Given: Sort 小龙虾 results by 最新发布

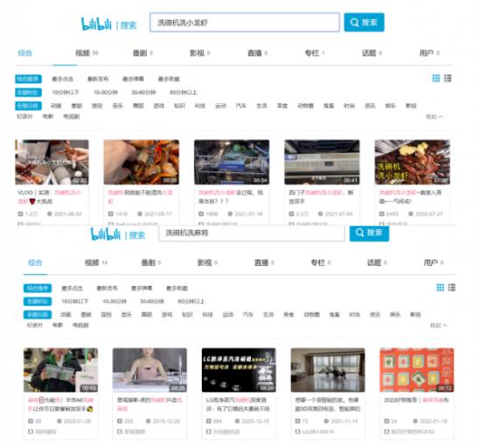Looking at the screenshot, I should click(98, 79).
